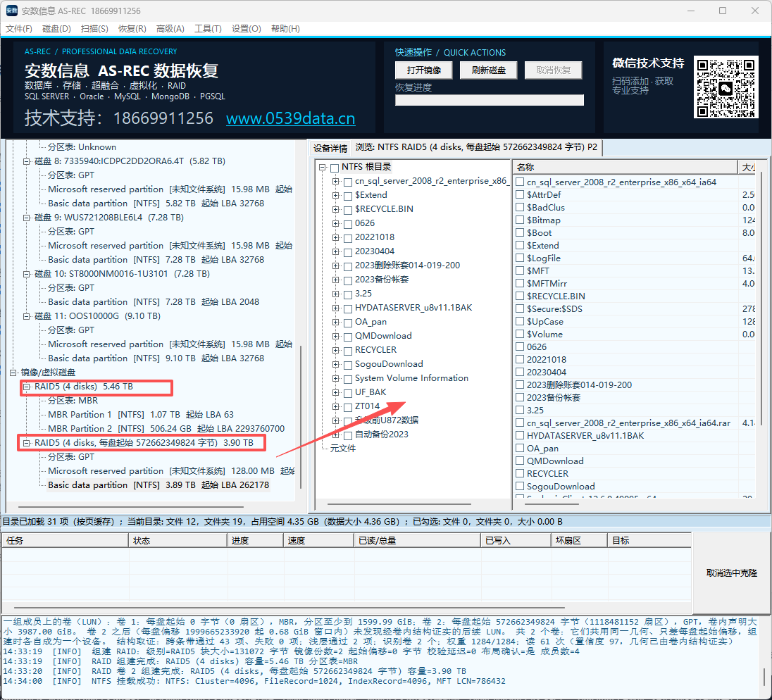Select Basic data partition 3.89 TB LBA 262178
The image size is (772, 700).
(158, 485)
